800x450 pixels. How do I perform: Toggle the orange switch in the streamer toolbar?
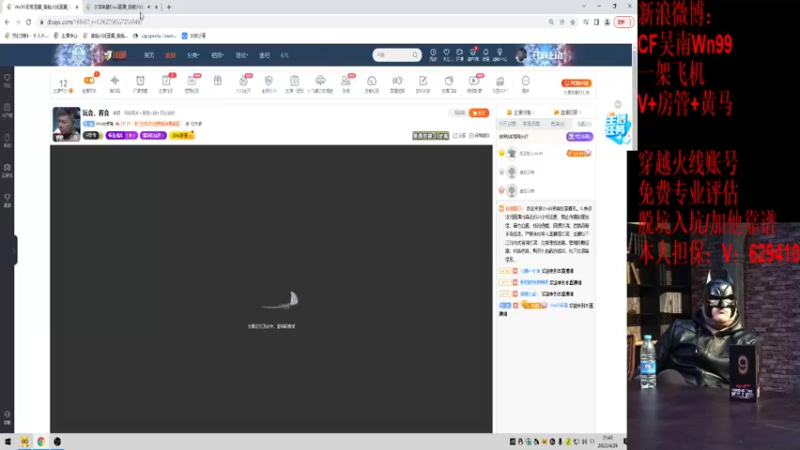coord(89,81)
